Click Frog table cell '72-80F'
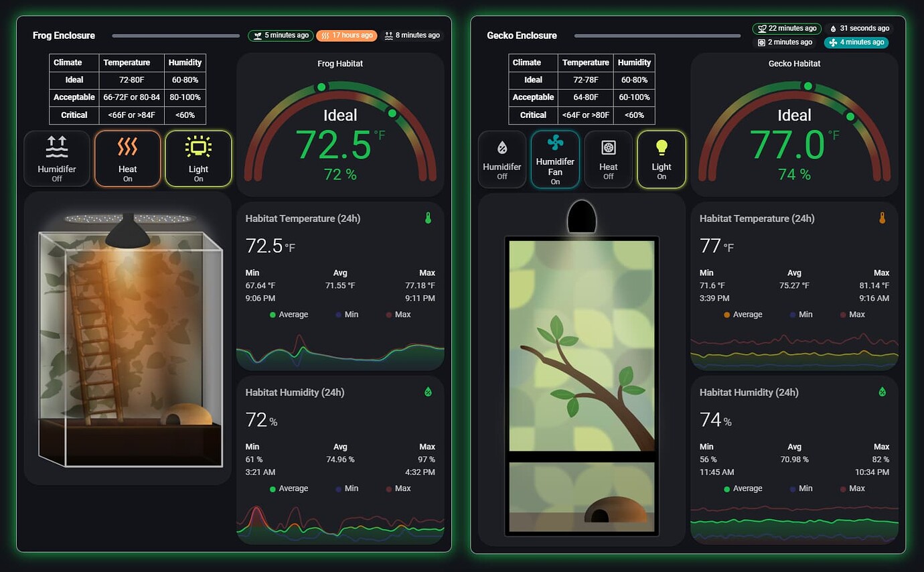Image resolution: width=924 pixels, height=572 pixels. (131, 80)
